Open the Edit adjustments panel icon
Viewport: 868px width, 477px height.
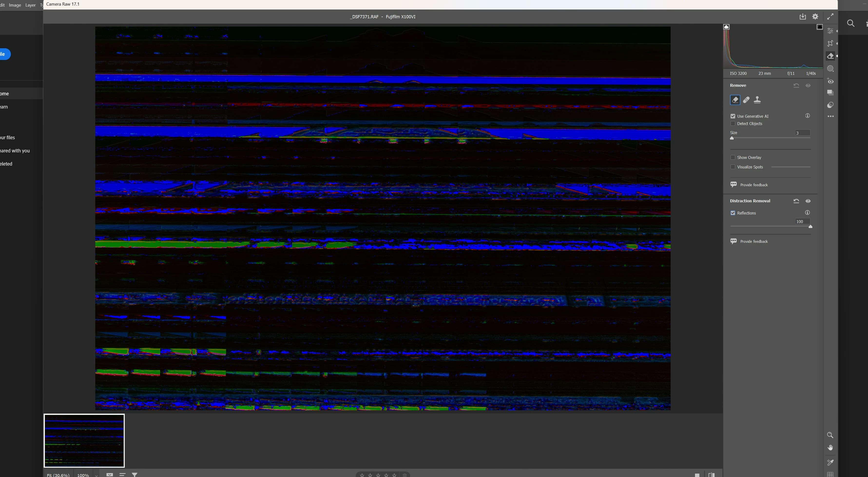[x=830, y=31]
